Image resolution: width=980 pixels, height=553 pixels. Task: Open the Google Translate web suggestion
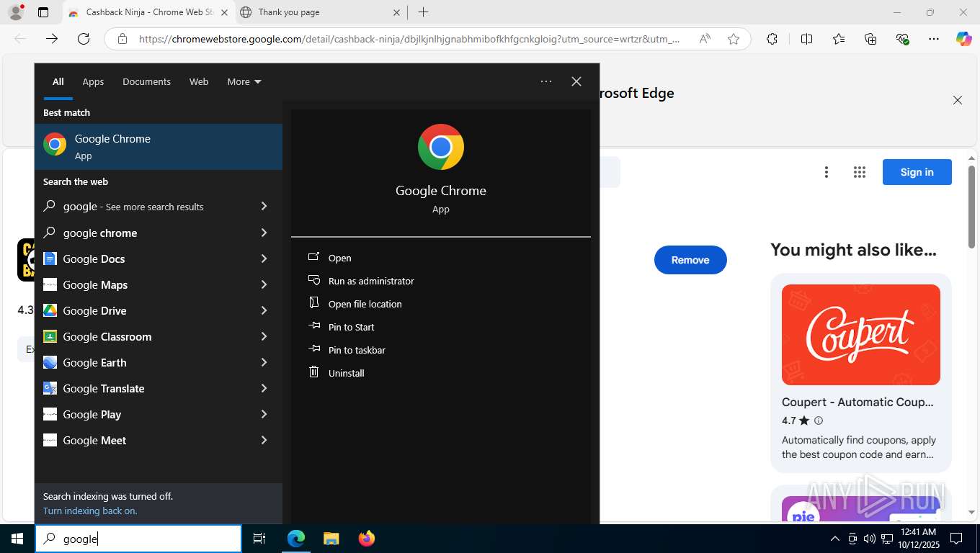point(159,388)
